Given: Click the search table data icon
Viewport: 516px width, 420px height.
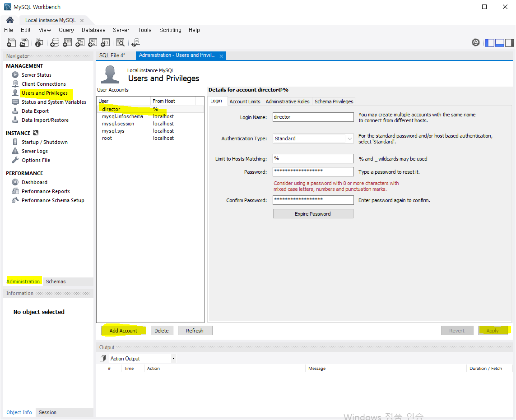Looking at the screenshot, I should pos(120,42).
